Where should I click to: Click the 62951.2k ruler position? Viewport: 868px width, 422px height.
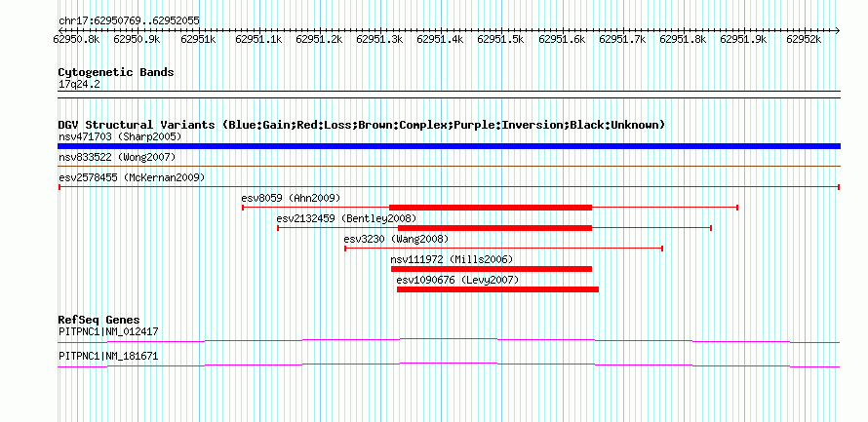(320, 39)
